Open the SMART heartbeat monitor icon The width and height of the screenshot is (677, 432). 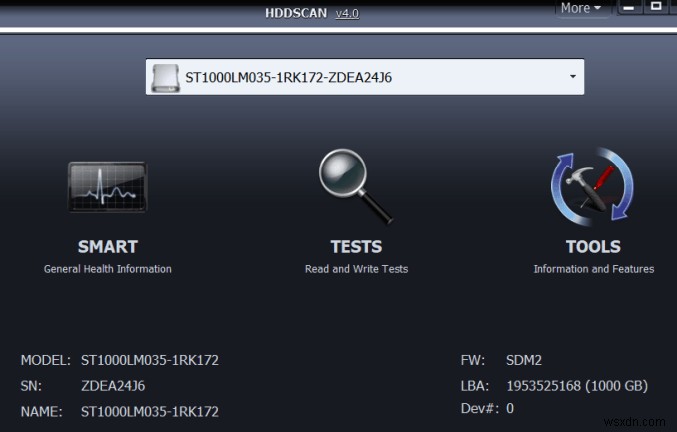click(108, 186)
